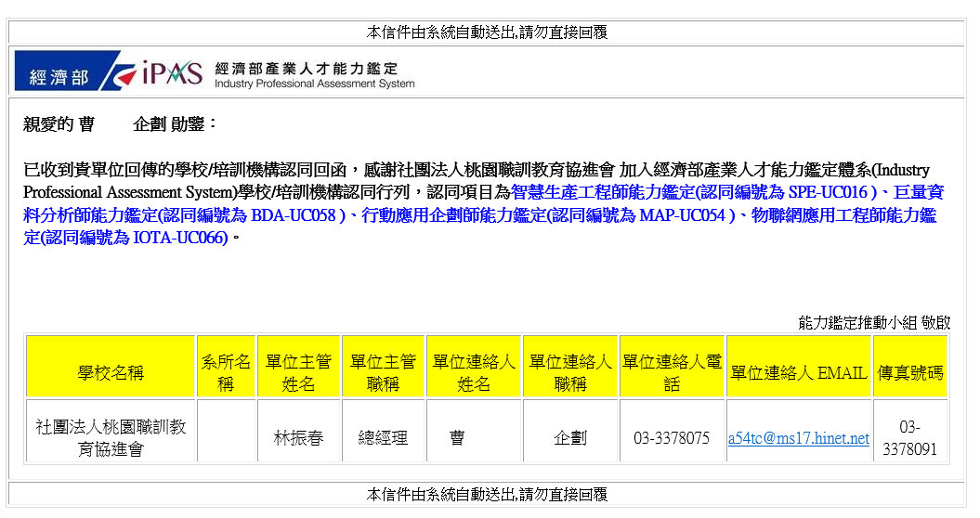Click the 曹 contact name cell

point(474,431)
